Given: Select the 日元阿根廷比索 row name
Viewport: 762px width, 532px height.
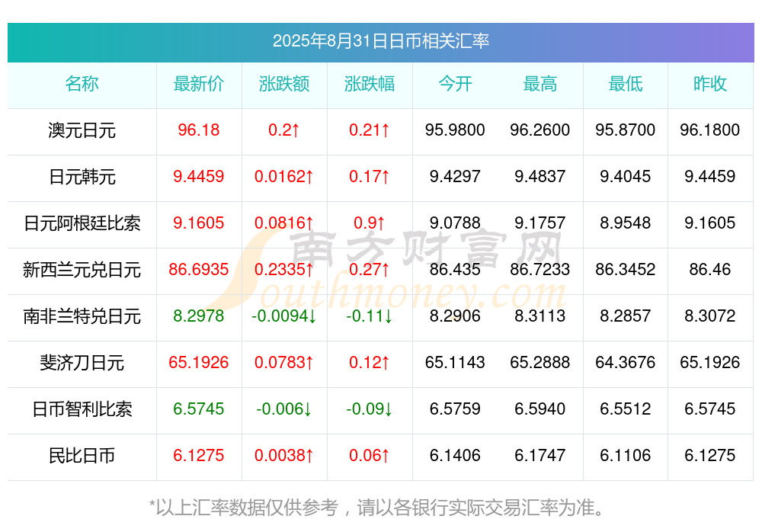Looking at the screenshot, I should 82,223.
